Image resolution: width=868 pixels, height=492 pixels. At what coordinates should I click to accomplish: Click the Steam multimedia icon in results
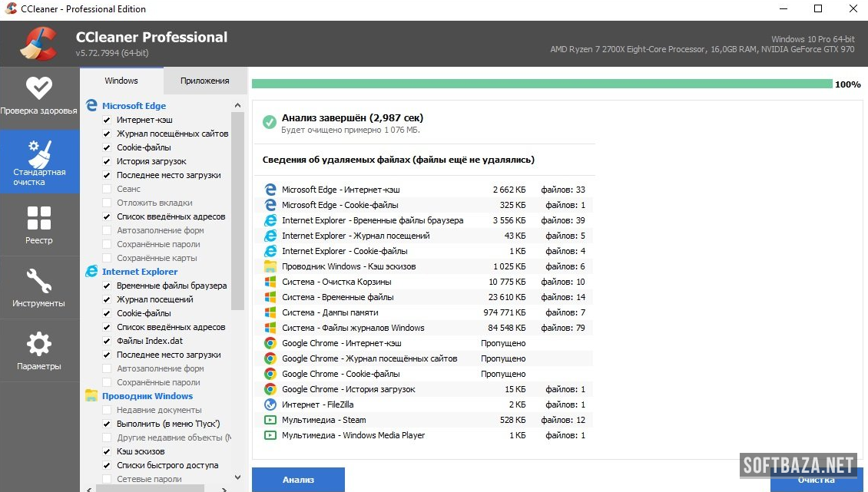pos(270,420)
